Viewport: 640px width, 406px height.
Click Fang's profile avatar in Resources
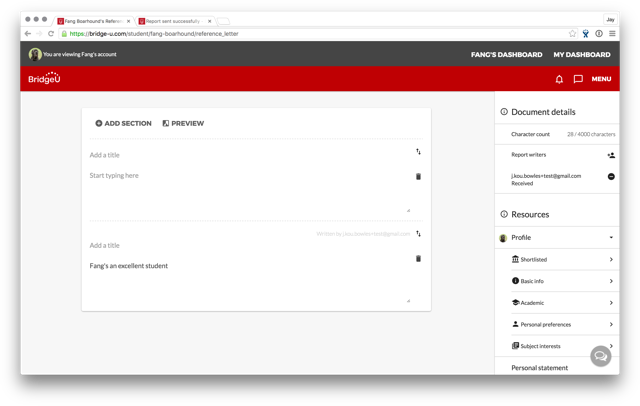(503, 238)
